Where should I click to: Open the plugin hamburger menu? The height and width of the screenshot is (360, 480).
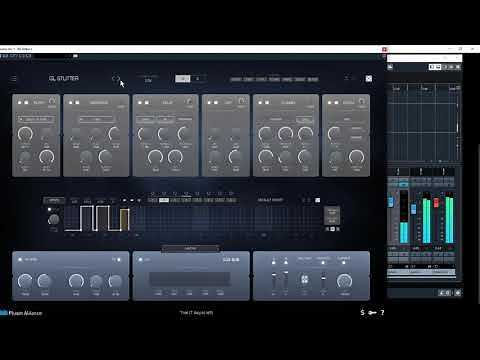[x=14, y=79]
